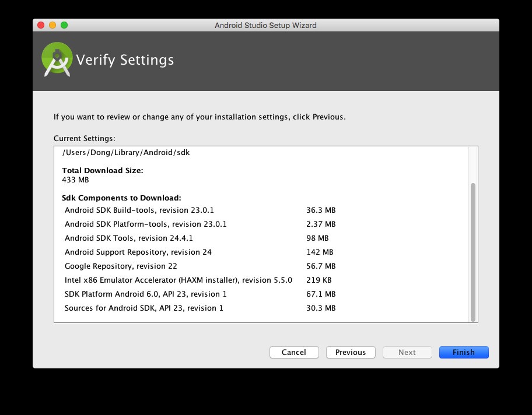Click the 142 MB size value
532x415 pixels.
[320, 252]
